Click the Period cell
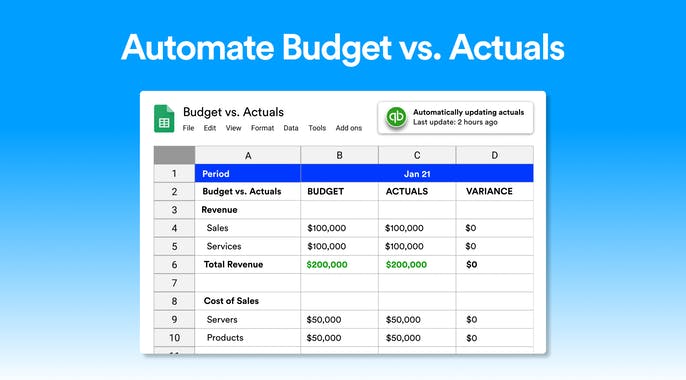686x380 pixels. [x=248, y=173]
